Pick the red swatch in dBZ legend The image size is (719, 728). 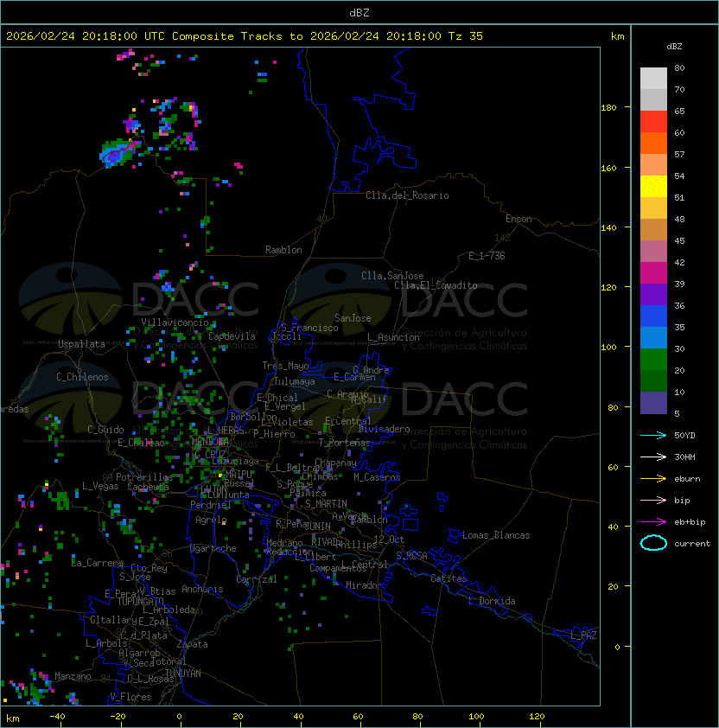[x=653, y=122]
